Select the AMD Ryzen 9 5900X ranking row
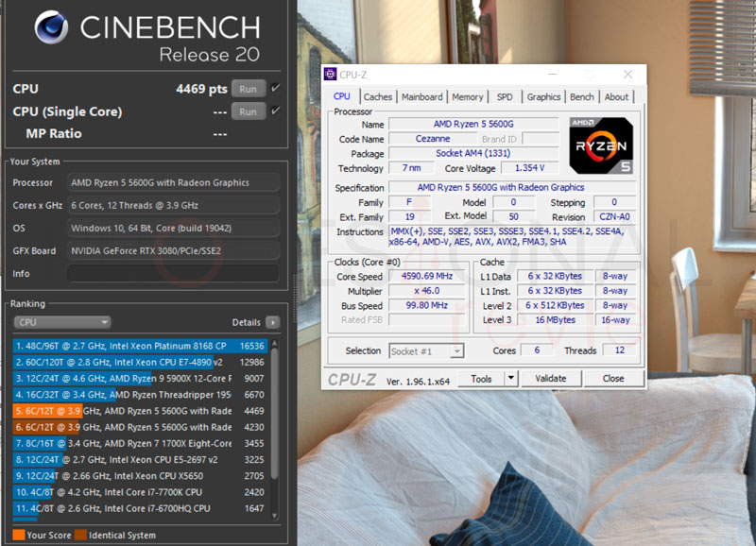The width and height of the screenshot is (756, 546). 140,378
